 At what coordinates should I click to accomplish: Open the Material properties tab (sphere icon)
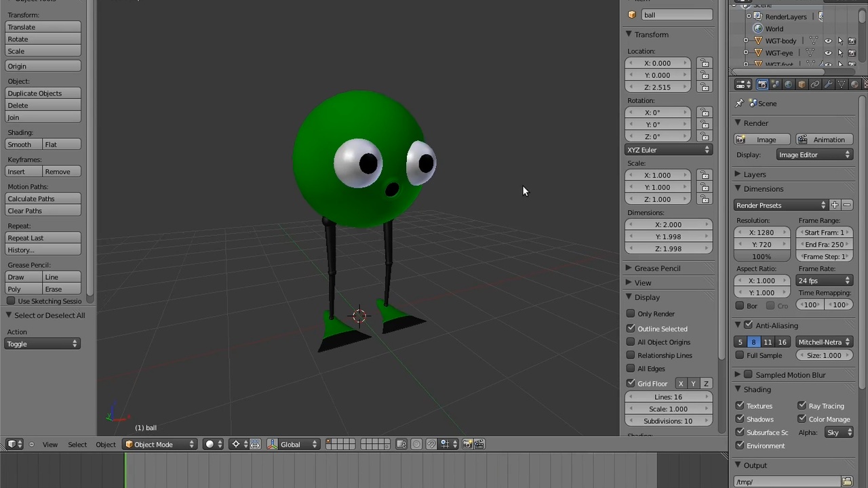(854, 85)
